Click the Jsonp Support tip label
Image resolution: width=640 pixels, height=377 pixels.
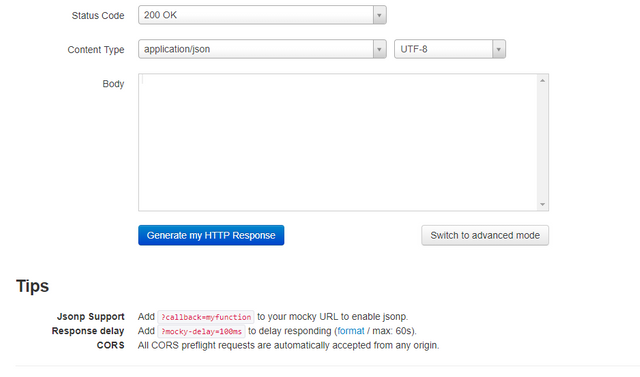coord(91,317)
